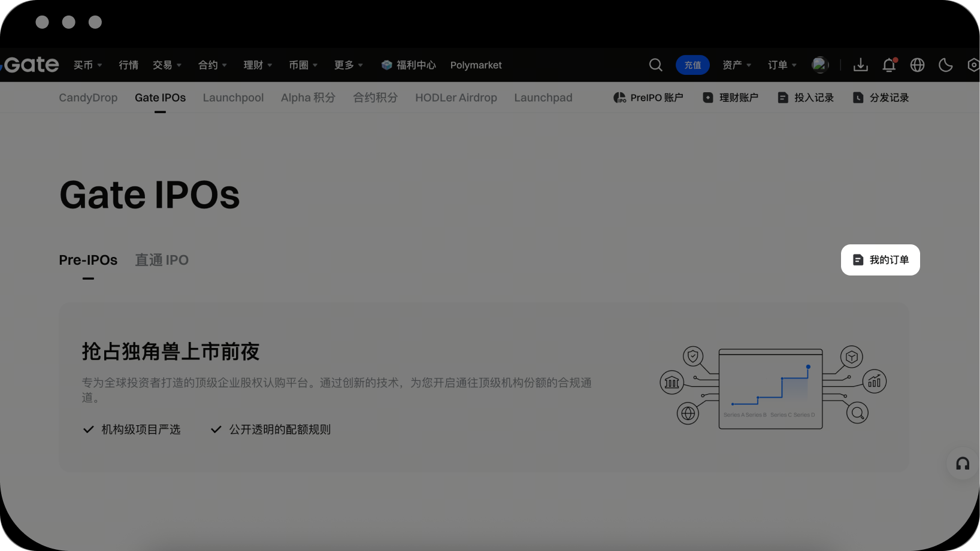Screen dimensions: 980x551
Task: Switch to the 直通 IPO tab
Action: [x=162, y=260]
